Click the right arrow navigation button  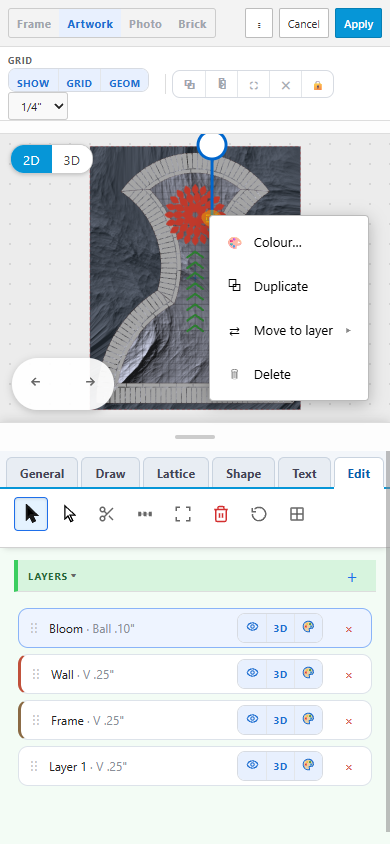90,382
